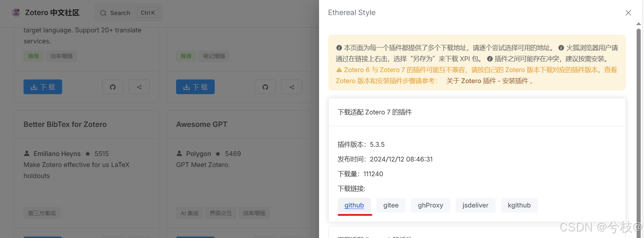644x238 pixels.
Task: Click the 下载适配 Zotero 7 的插件 heading
Action: tap(375, 112)
